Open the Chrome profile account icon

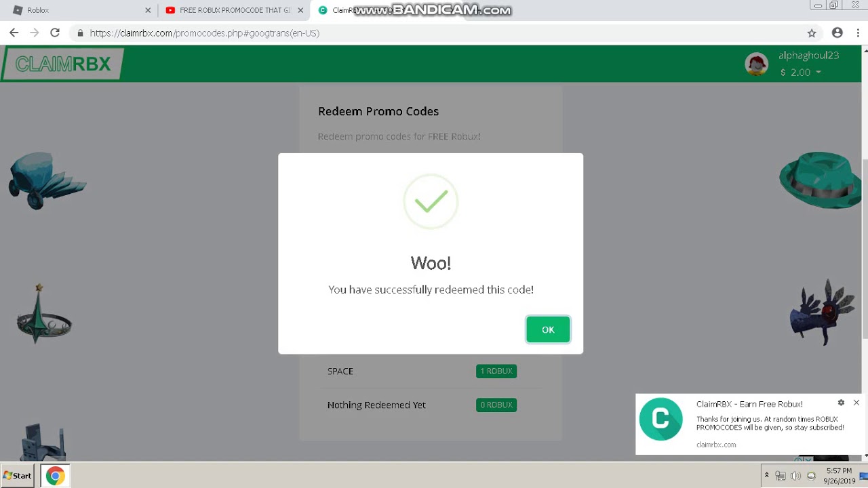pyautogui.click(x=837, y=33)
